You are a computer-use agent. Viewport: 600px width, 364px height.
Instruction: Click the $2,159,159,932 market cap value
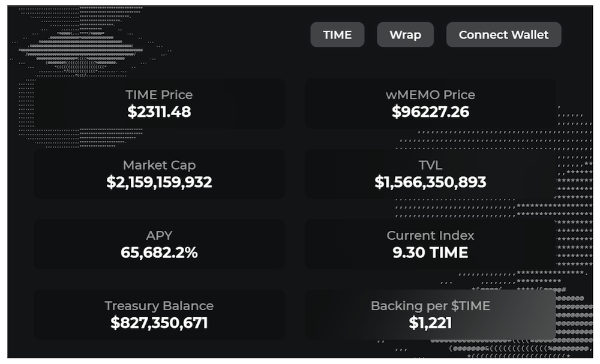point(159,182)
